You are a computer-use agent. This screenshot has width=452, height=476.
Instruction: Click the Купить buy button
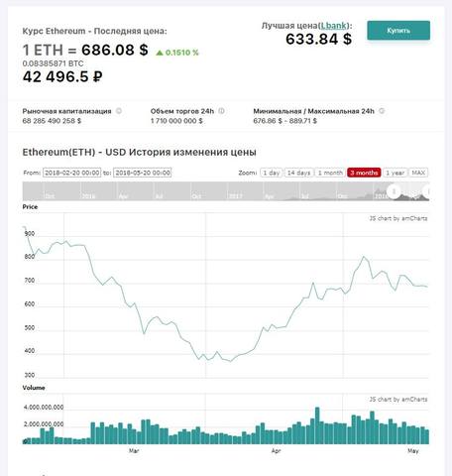point(398,31)
